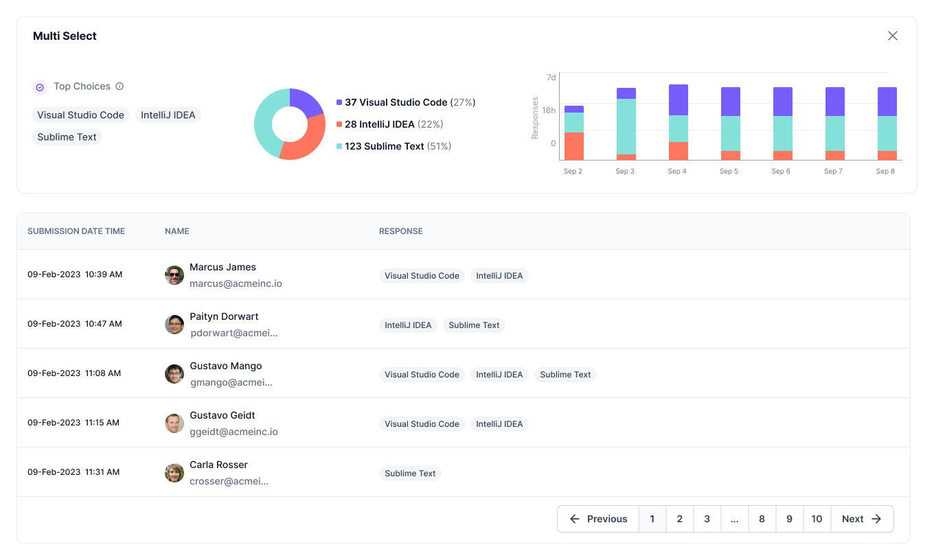Viewport: 934px width, 560px height.
Task: Select the Visual Studio Code top choice chip
Action: pyautogui.click(x=81, y=115)
